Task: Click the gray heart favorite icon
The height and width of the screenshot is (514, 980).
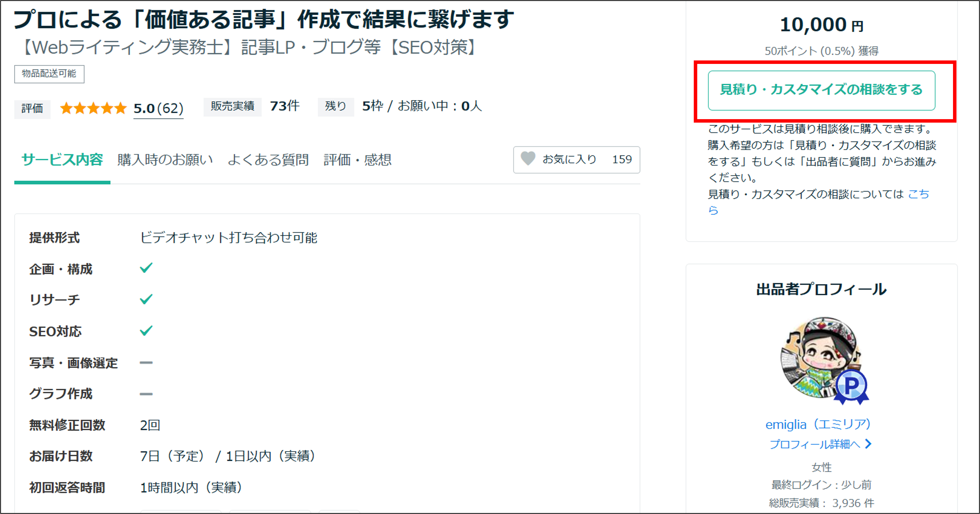Action: [528, 158]
